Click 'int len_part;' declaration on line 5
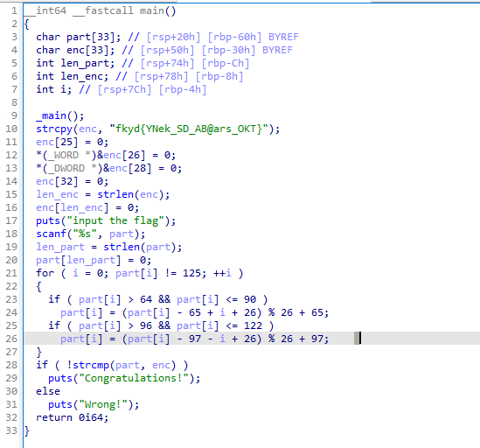Screen dimensions: 480x448 coord(75,63)
